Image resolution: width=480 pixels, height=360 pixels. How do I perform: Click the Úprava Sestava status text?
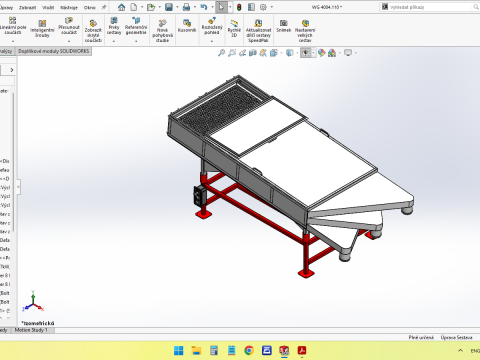(x=456, y=337)
